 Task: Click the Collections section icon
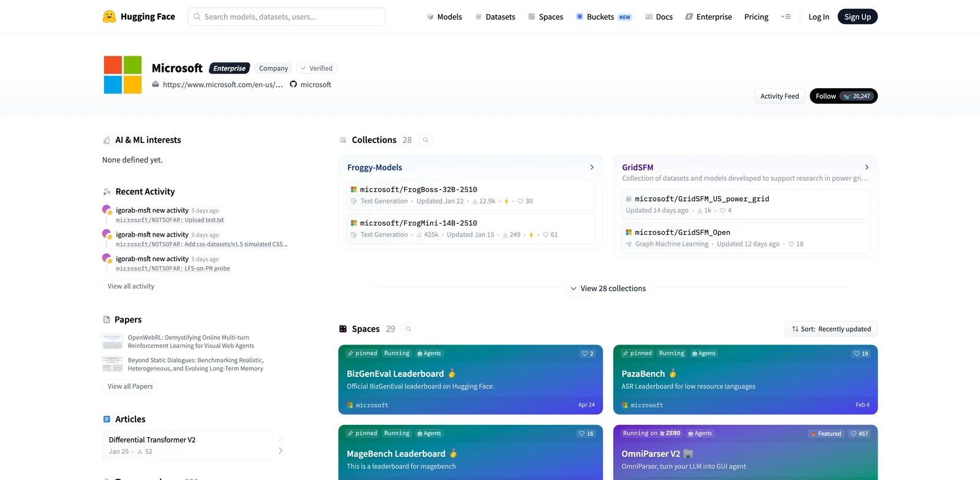(343, 140)
